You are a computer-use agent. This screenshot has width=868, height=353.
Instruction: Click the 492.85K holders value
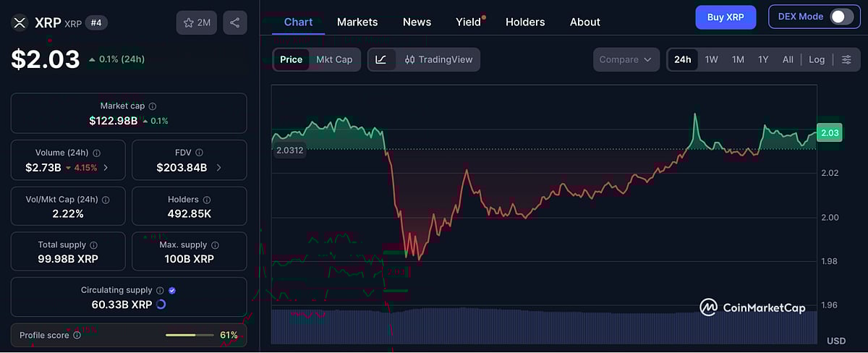click(x=190, y=214)
